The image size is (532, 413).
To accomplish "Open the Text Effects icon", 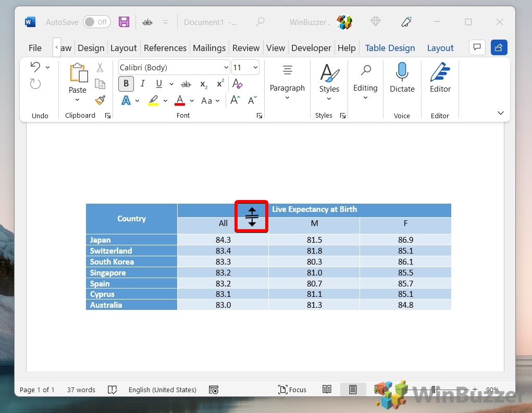I will (x=126, y=101).
